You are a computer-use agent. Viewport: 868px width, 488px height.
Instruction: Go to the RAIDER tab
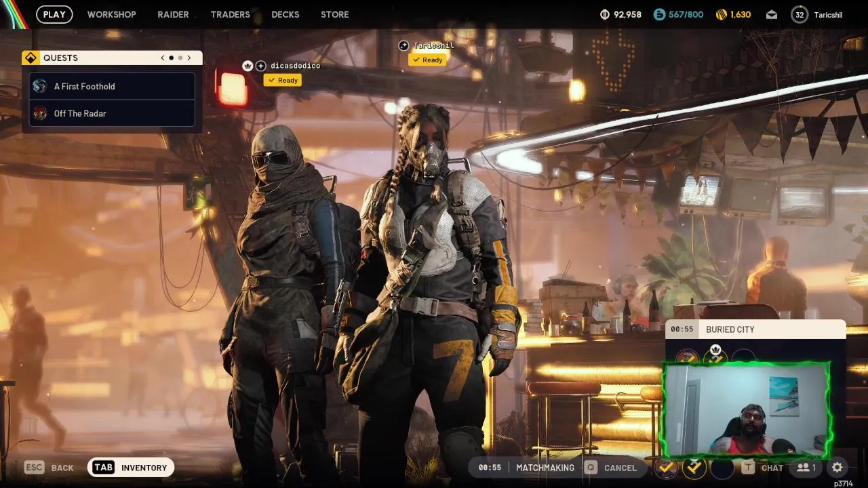173,14
